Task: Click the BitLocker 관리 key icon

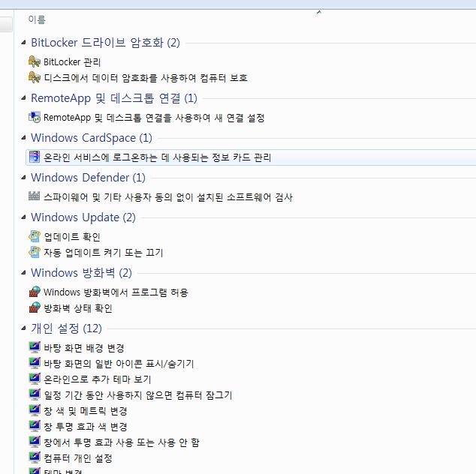Action: pyautogui.click(x=35, y=61)
